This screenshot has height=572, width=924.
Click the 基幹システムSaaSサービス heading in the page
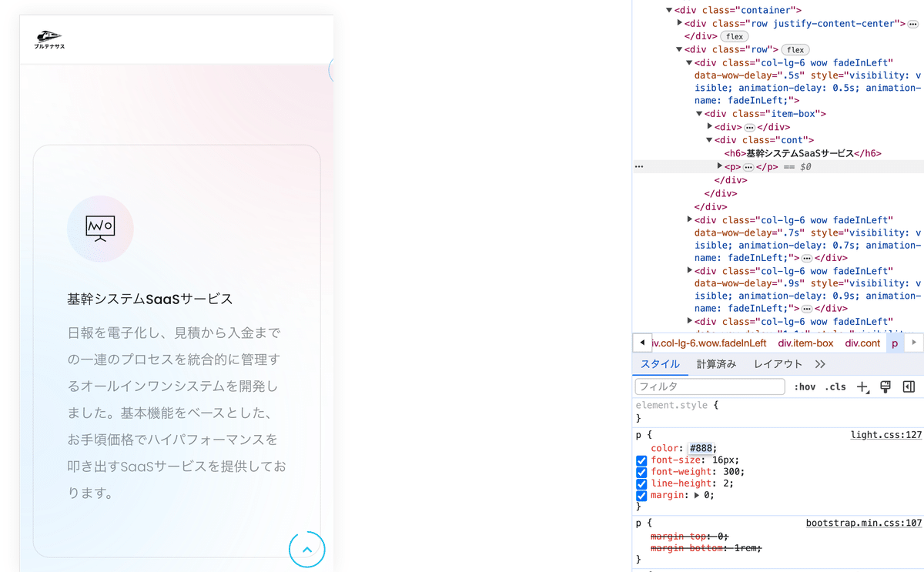149,299
